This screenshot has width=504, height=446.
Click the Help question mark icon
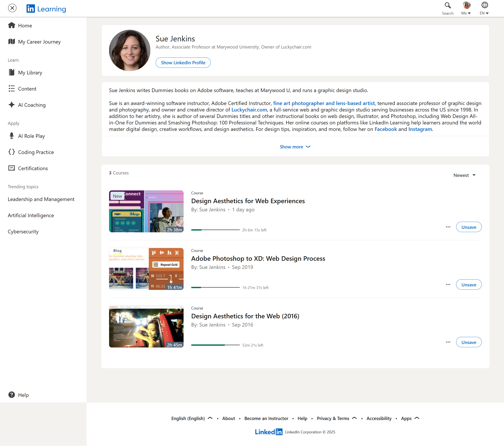coord(12,395)
